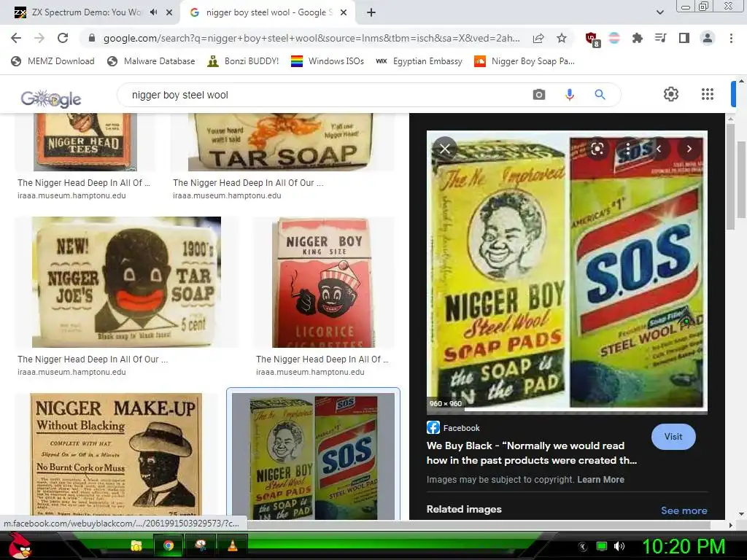Switch to the ZX Spectrum Demo tab
Viewport: 747px width, 560px height.
[86, 12]
